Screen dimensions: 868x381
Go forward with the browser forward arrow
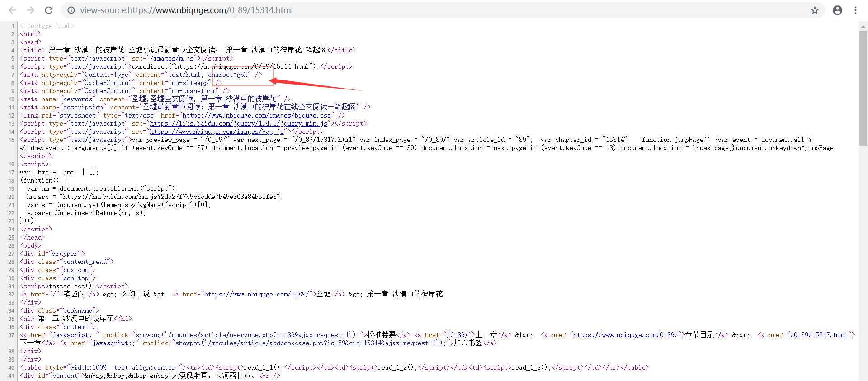click(x=30, y=10)
